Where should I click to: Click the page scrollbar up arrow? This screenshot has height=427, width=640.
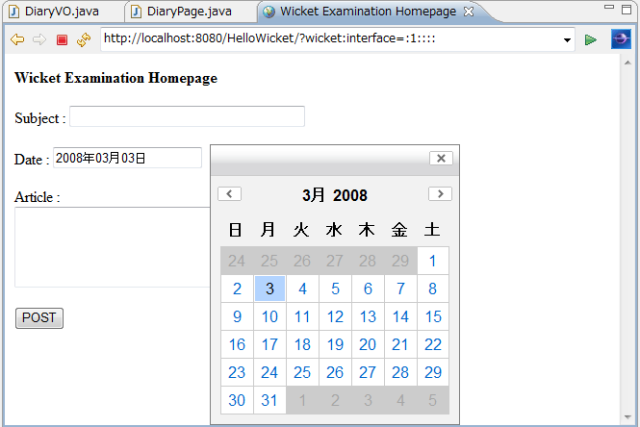tap(628, 62)
